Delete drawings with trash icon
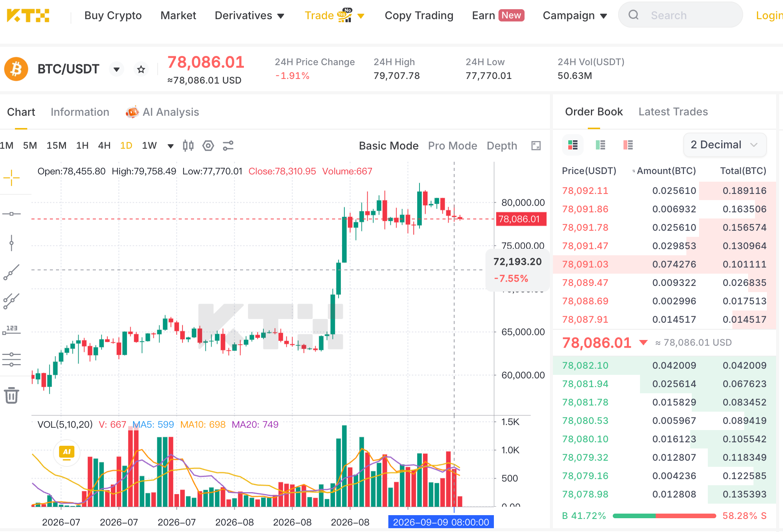Viewport: 783px width, 532px height. point(12,396)
